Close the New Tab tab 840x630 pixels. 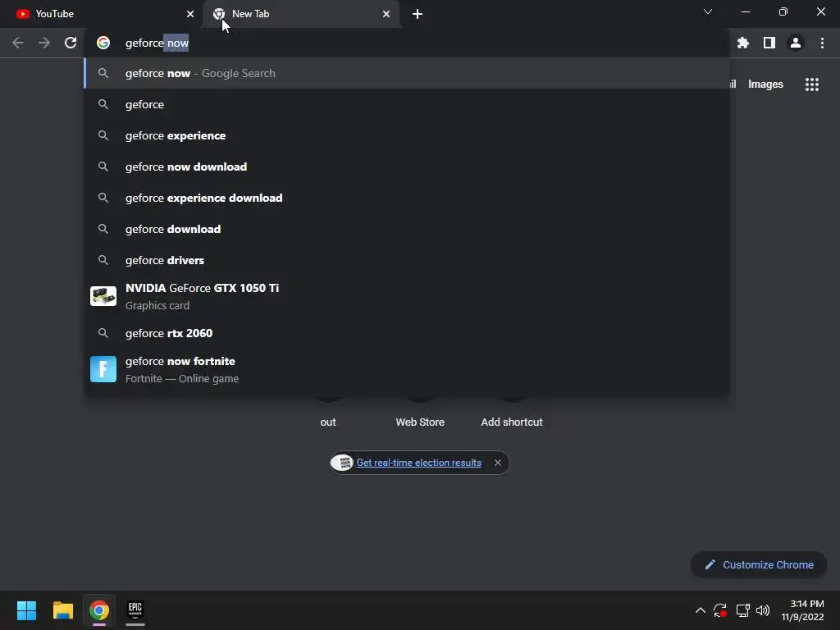tap(386, 14)
